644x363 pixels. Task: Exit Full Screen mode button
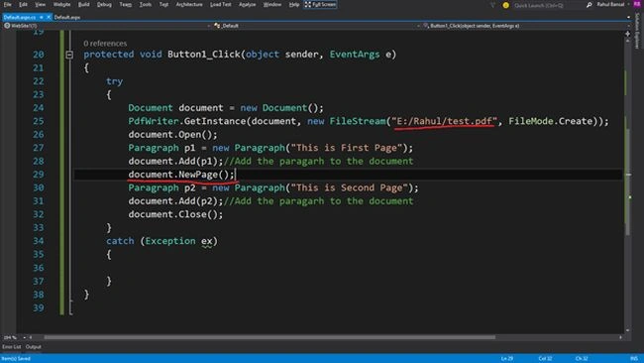pyautogui.click(x=320, y=5)
